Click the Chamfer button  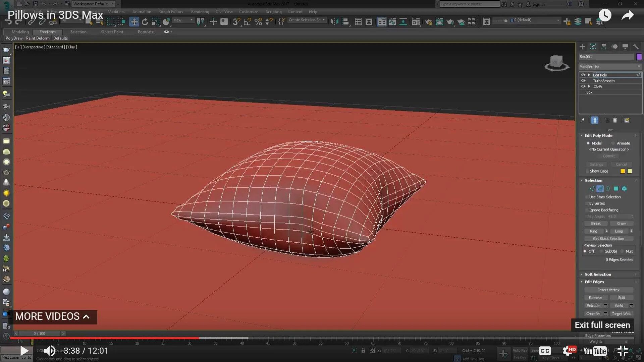click(593, 314)
